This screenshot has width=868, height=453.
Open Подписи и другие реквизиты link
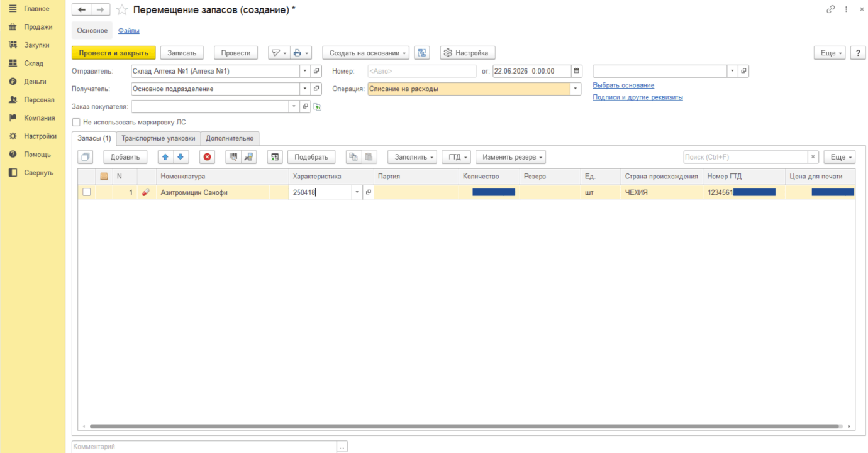pos(638,97)
